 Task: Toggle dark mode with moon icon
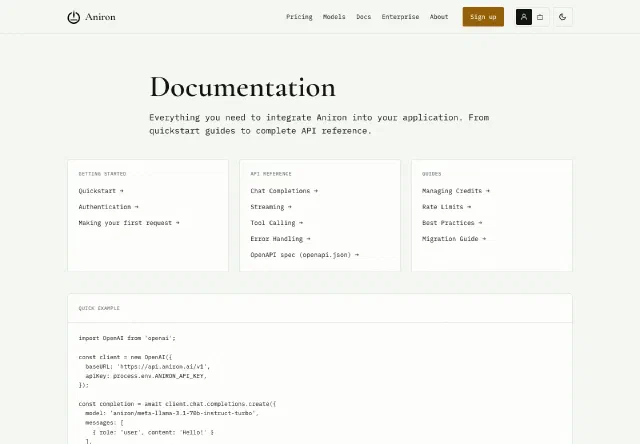(563, 17)
